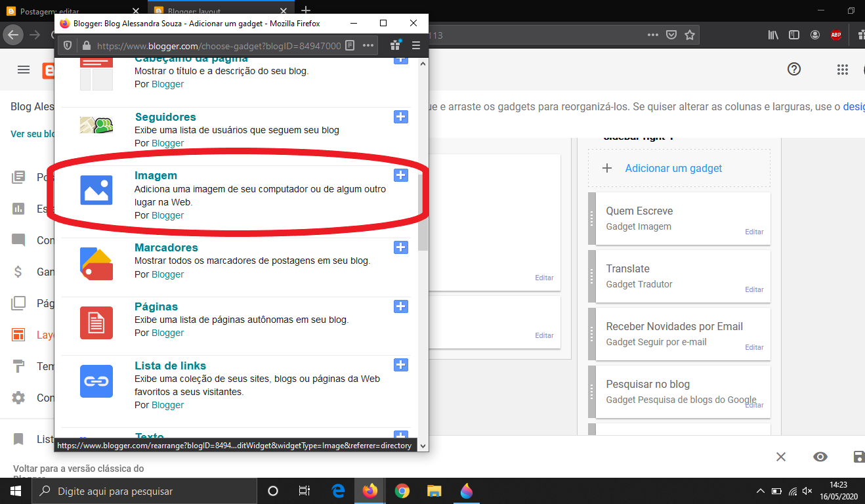This screenshot has height=504, width=865.
Task: Add the Páginas gadget with plus button
Action: [x=401, y=306]
